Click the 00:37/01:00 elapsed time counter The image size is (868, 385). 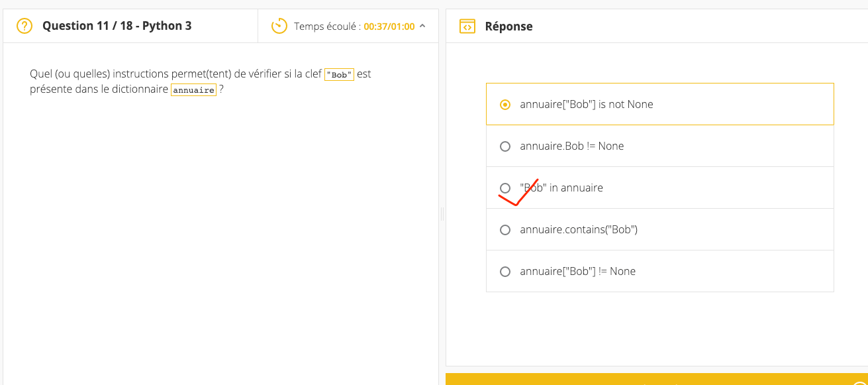pyautogui.click(x=389, y=27)
